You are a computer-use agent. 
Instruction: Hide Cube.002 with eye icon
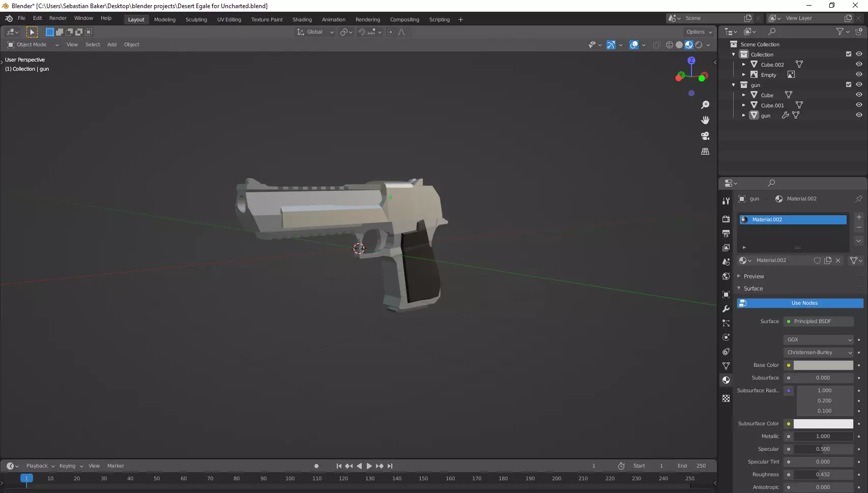click(x=859, y=64)
